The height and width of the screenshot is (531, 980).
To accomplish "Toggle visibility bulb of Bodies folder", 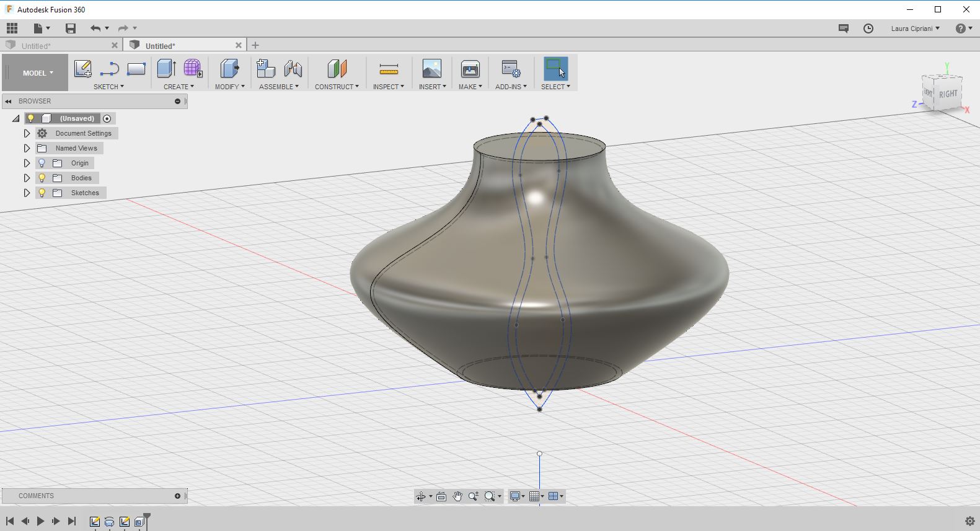I will (x=42, y=178).
